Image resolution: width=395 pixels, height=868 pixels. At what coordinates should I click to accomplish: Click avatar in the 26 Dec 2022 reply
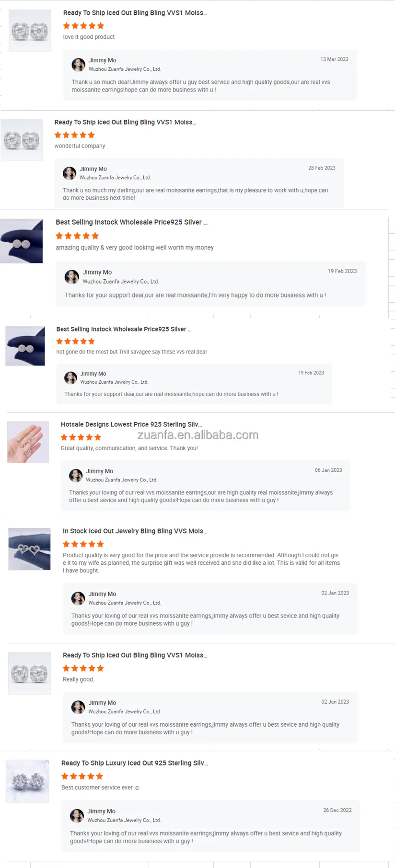point(77,816)
